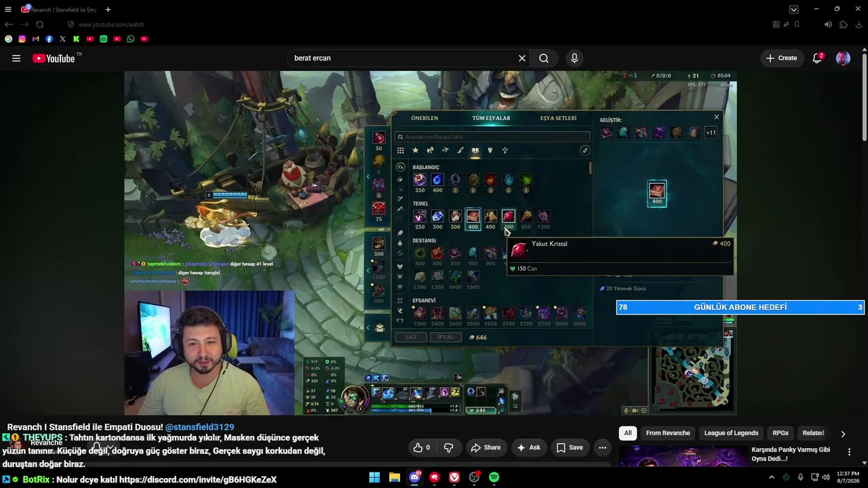Click the İPTAL button in shop
The width and height of the screenshot is (868, 488).
(446, 337)
